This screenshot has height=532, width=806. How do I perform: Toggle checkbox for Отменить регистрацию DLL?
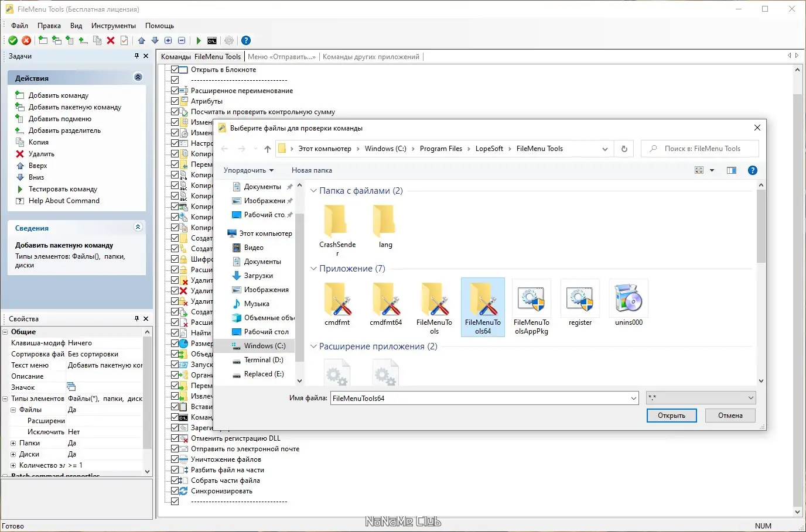[x=175, y=438]
